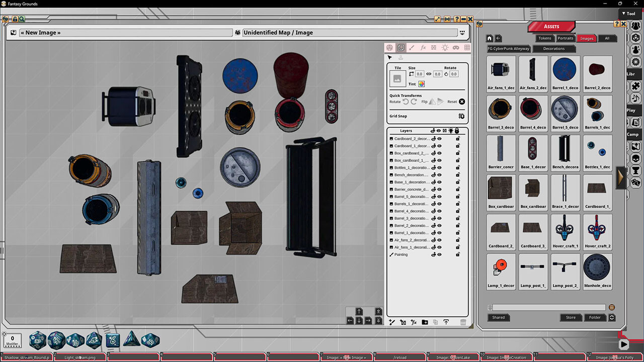
Task: Open the Decorations category dropdown
Action: 554,48
